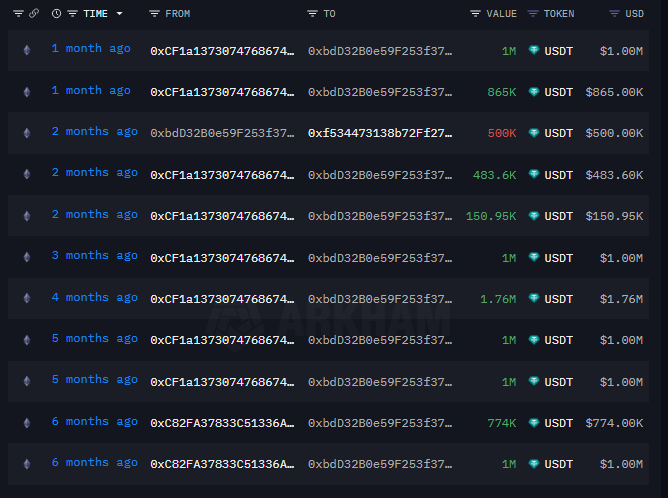
Task: Open the '4 months ago' transaction time link
Action: 95,297
